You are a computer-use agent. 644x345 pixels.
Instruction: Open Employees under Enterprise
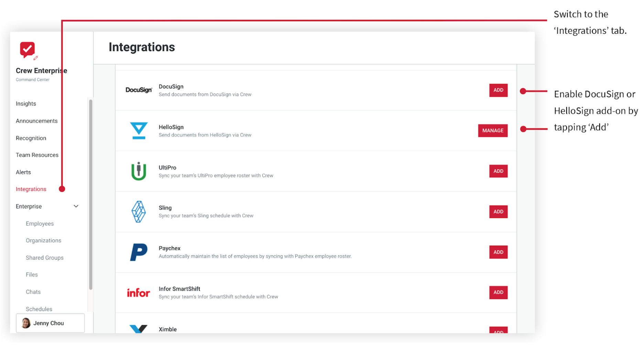click(40, 223)
